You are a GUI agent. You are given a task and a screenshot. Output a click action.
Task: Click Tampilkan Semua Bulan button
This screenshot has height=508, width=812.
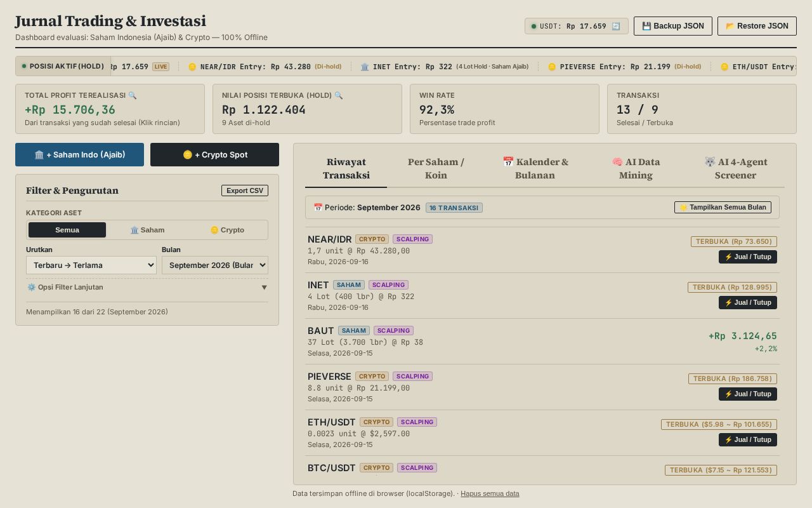(x=723, y=207)
